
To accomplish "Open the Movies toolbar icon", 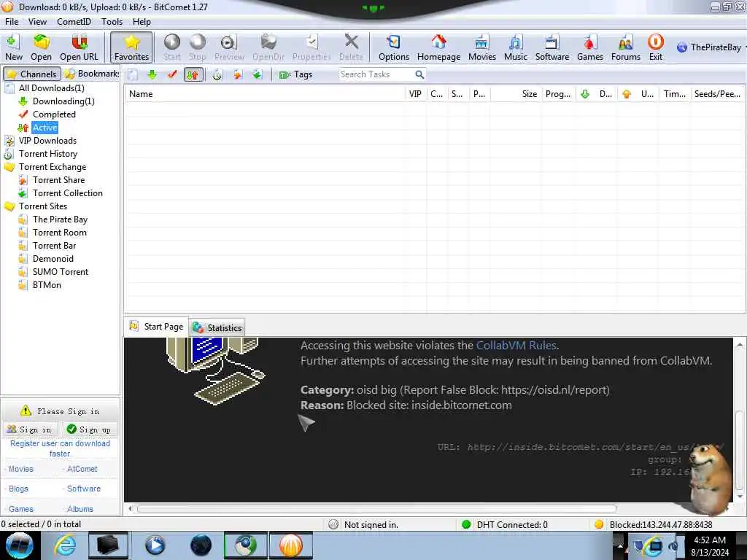I will click(481, 47).
